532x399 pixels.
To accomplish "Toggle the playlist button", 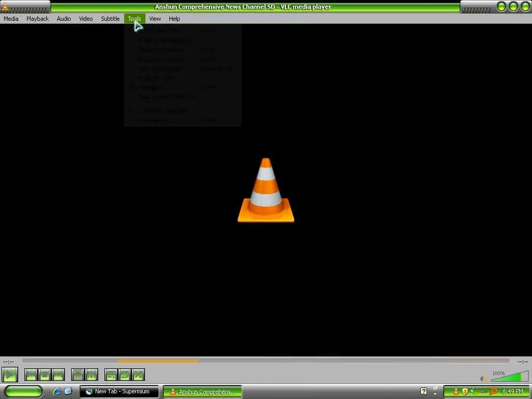I will tap(111, 375).
